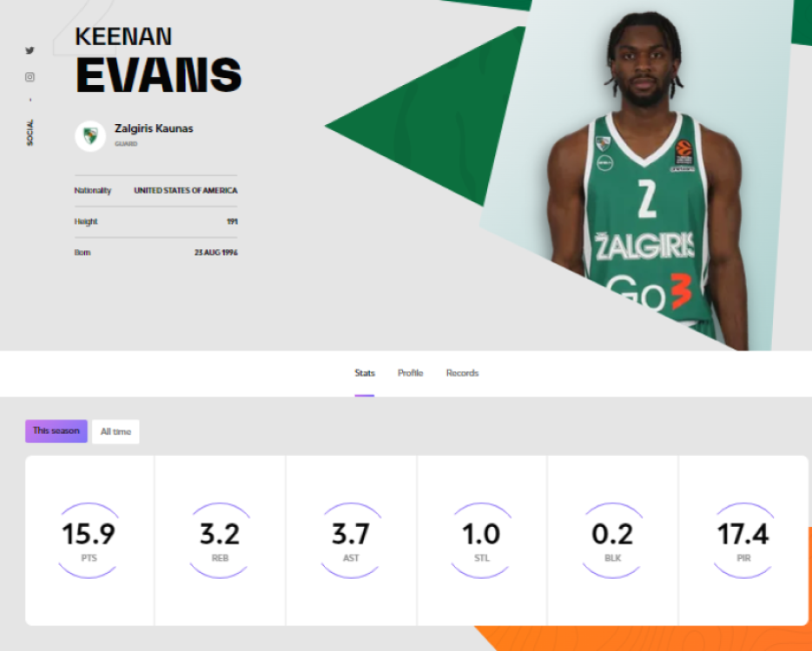Open the Profile tab
812x651 pixels.
coord(409,372)
